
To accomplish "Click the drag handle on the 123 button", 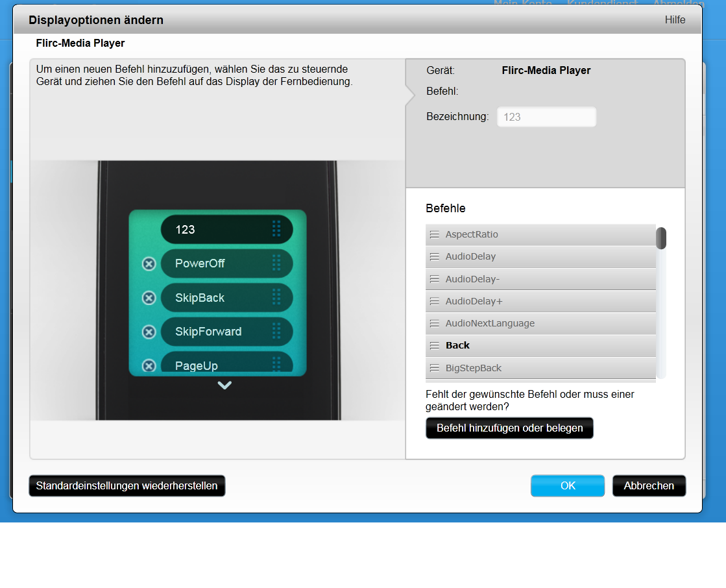I will tap(276, 228).
